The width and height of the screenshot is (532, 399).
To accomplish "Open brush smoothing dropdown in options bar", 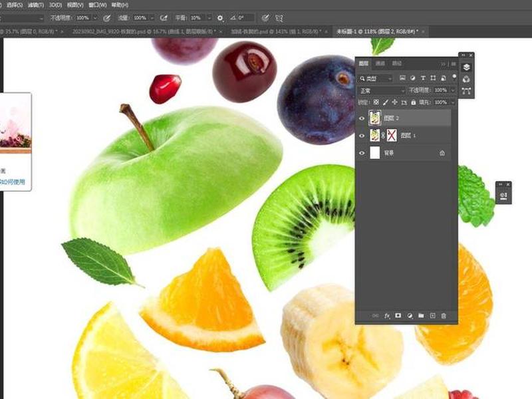I will (209, 18).
